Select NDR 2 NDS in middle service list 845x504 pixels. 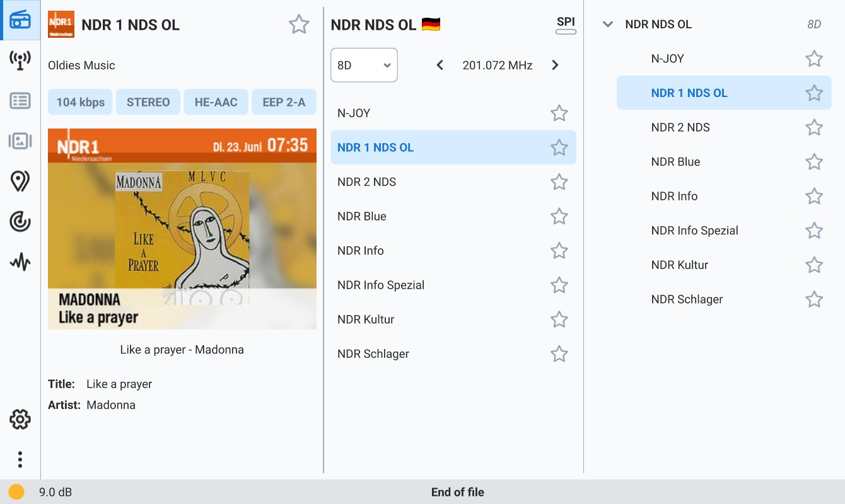(453, 182)
